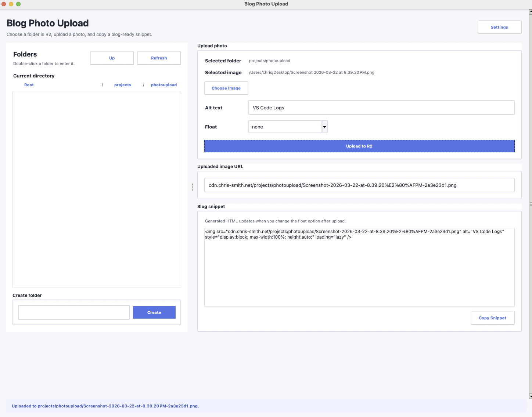Image resolution: width=532 pixels, height=417 pixels.
Task: Click the Alt text input field
Action: tap(381, 108)
